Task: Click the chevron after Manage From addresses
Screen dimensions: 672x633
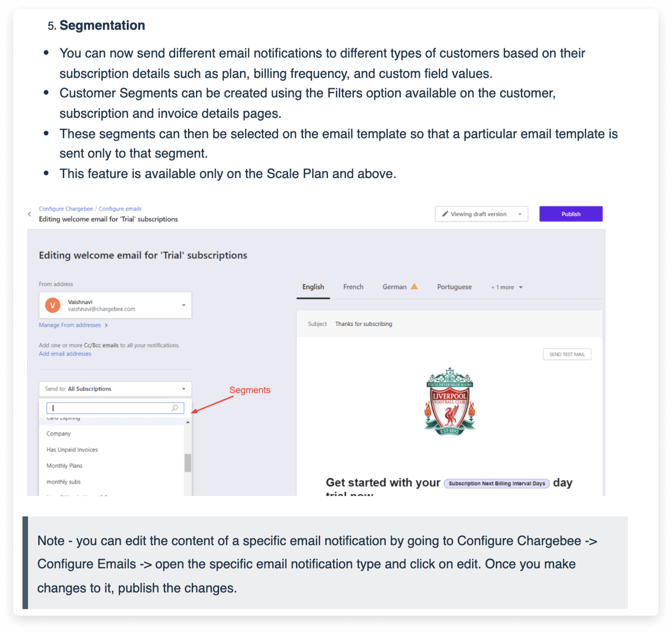Action: coord(106,325)
